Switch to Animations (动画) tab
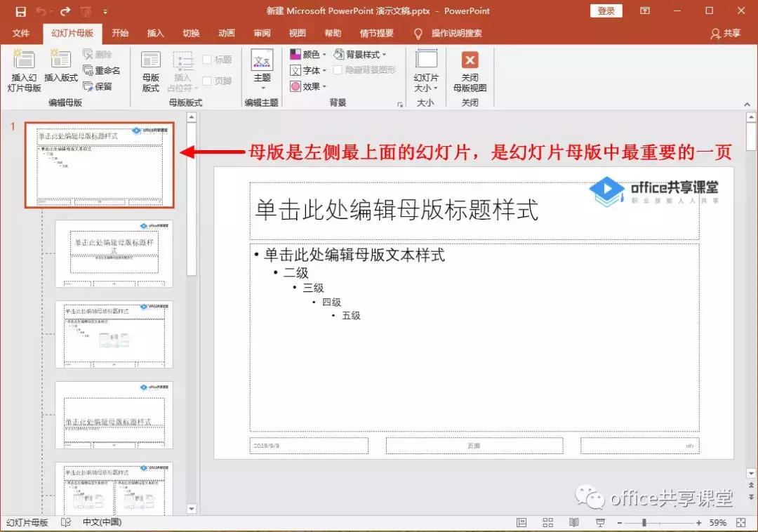The height and width of the screenshot is (532, 758). click(x=226, y=34)
